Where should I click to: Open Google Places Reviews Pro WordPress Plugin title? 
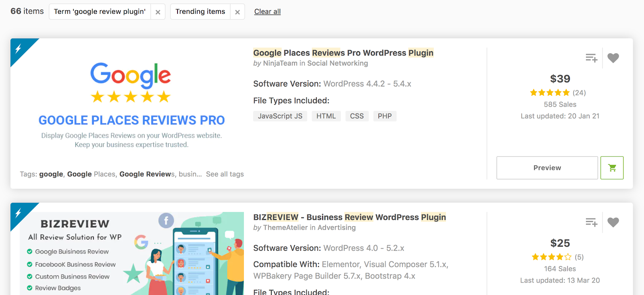tap(343, 53)
